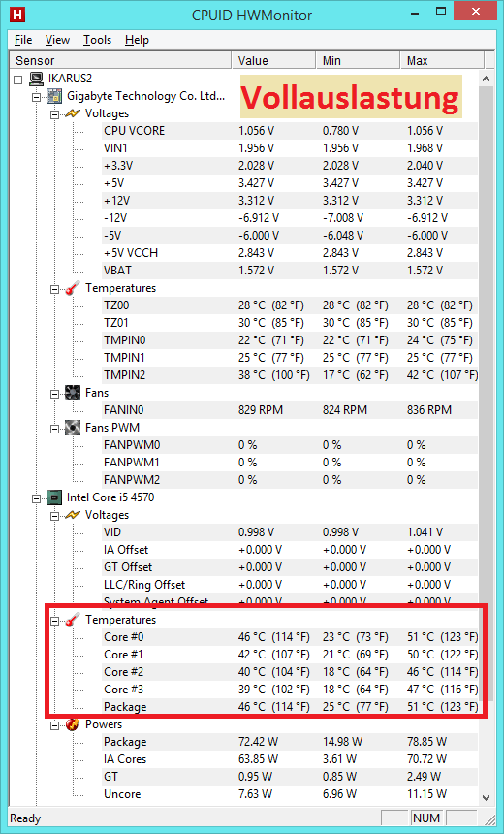Click the Gigabyte motherboard icon

(x=54, y=96)
